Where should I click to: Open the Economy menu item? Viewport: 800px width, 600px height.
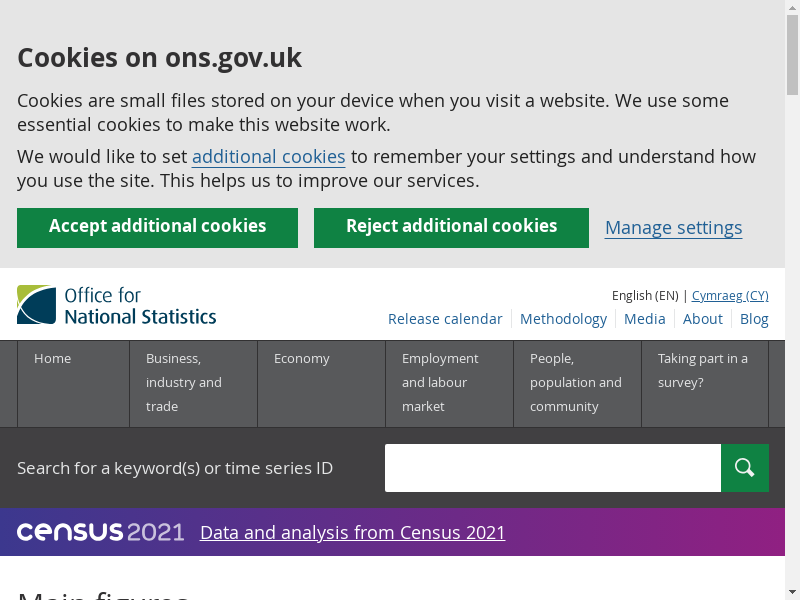pos(302,359)
